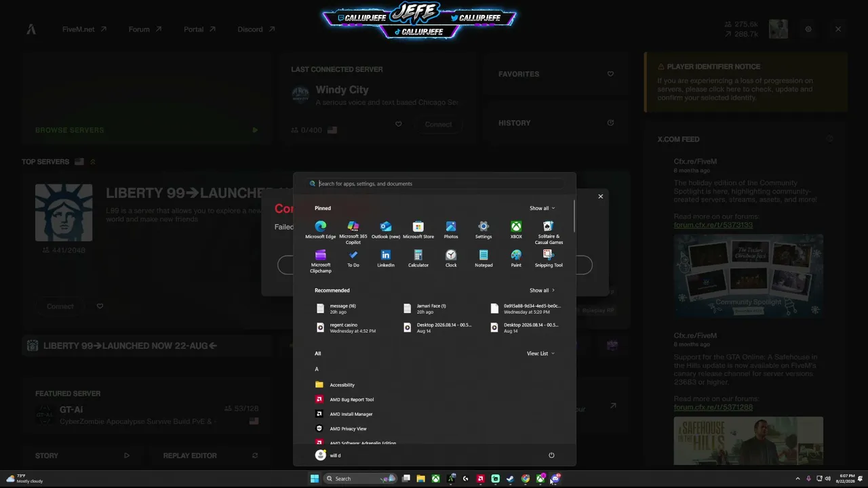
Task: Show hidden system tray icons
Action: click(797, 479)
